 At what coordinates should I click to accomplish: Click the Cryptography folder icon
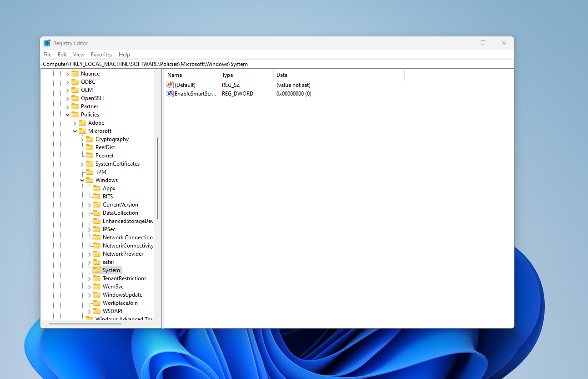tap(90, 139)
